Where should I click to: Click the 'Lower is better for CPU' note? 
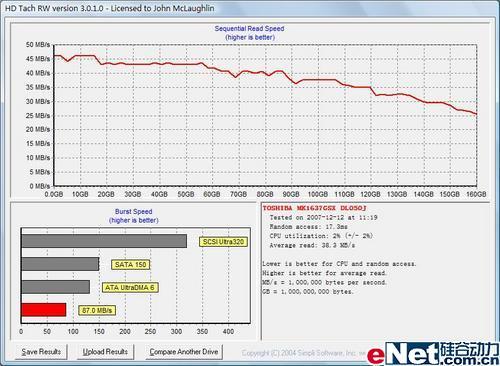pos(339,264)
